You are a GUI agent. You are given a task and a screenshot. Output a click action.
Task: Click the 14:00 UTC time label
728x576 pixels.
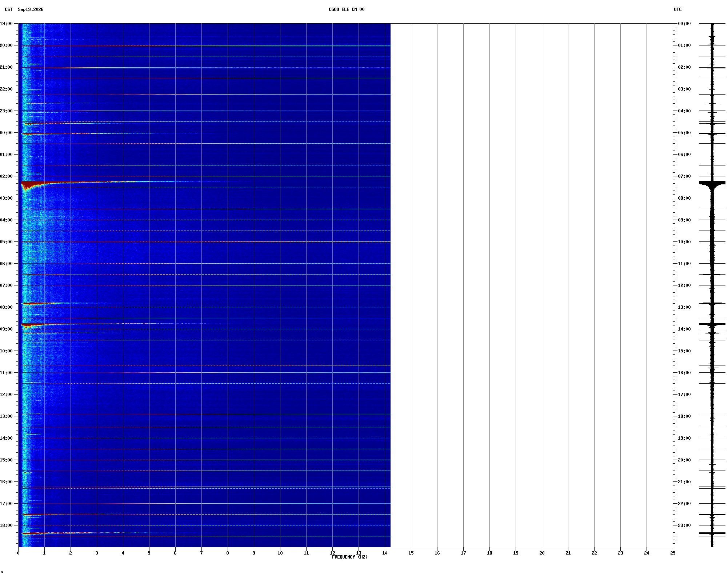[x=684, y=329]
